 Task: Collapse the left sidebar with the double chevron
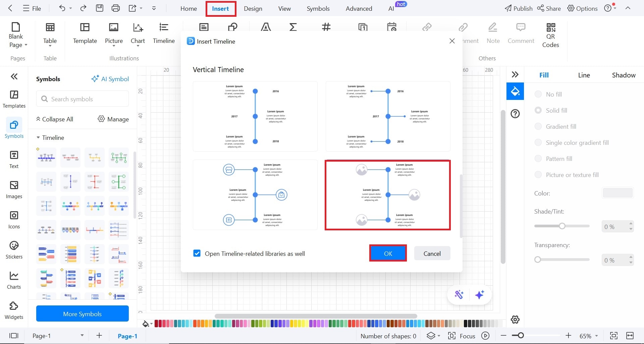(x=14, y=76)
